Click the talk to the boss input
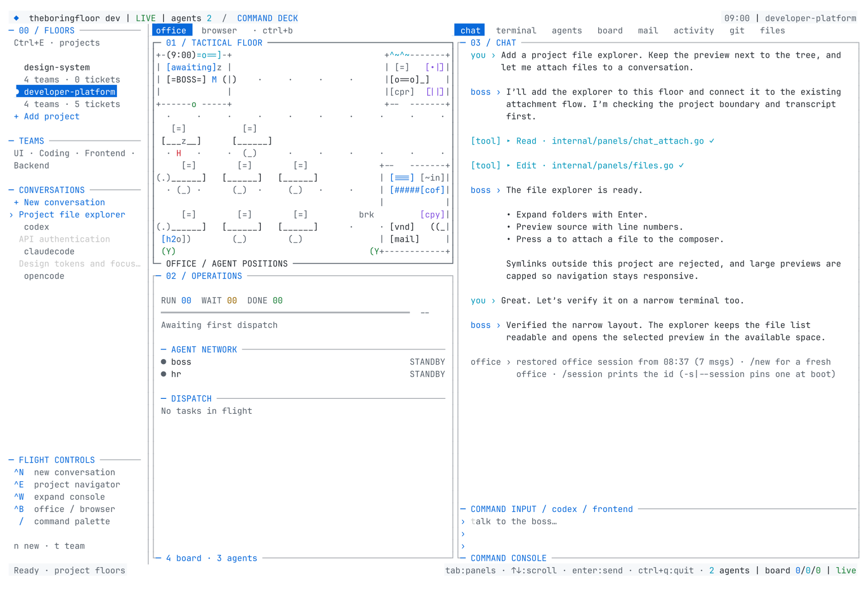The image size is (868, 601). tap(514, 521)
